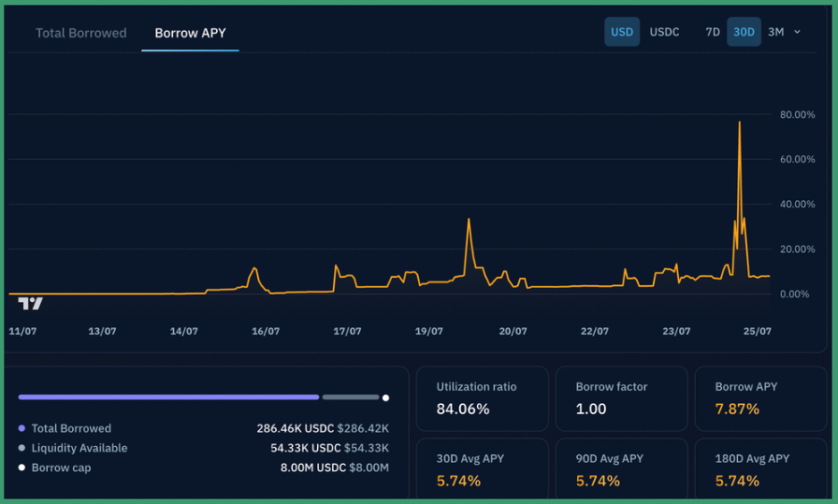This screenshot has width=838, height=504.
Task: Click the gray available liquidity bar segment
Action: coord(351,397)
